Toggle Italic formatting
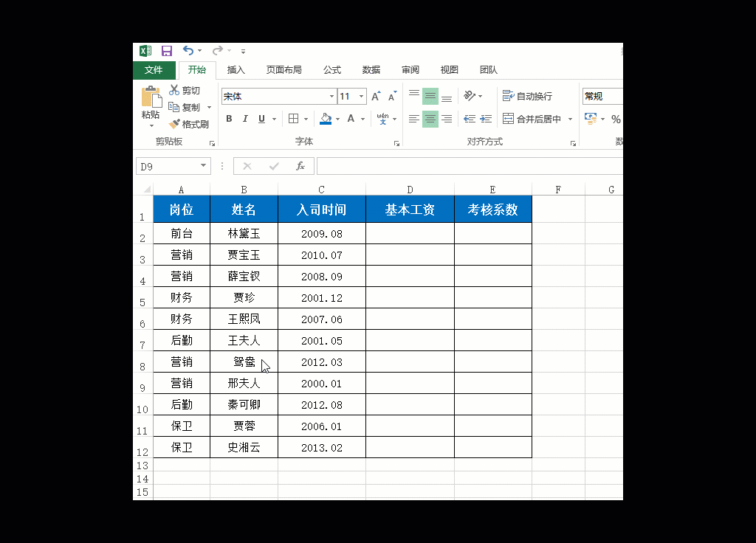This screenshot has width=756, height=543. point(245,119)
